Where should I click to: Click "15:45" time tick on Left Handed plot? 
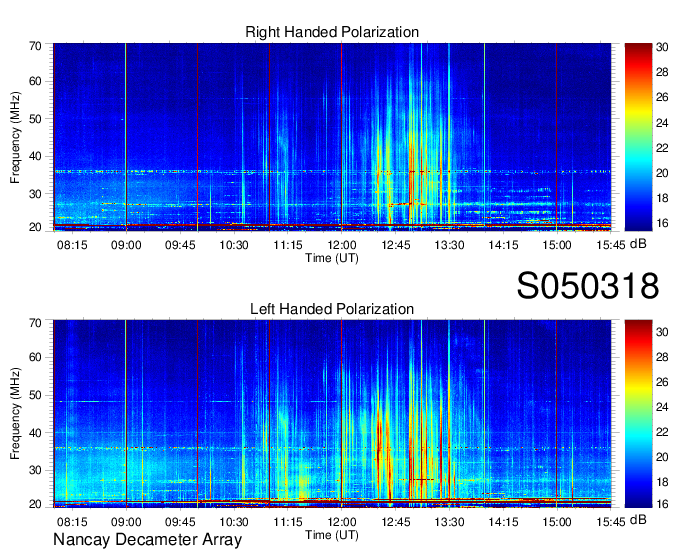(611, 522)
